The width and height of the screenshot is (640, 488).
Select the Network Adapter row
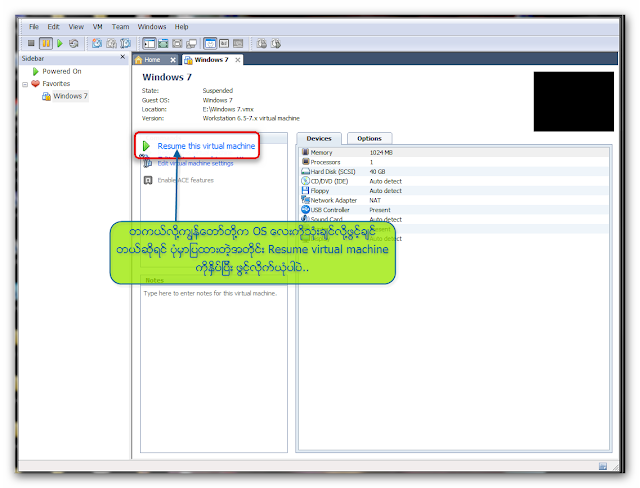453,200
